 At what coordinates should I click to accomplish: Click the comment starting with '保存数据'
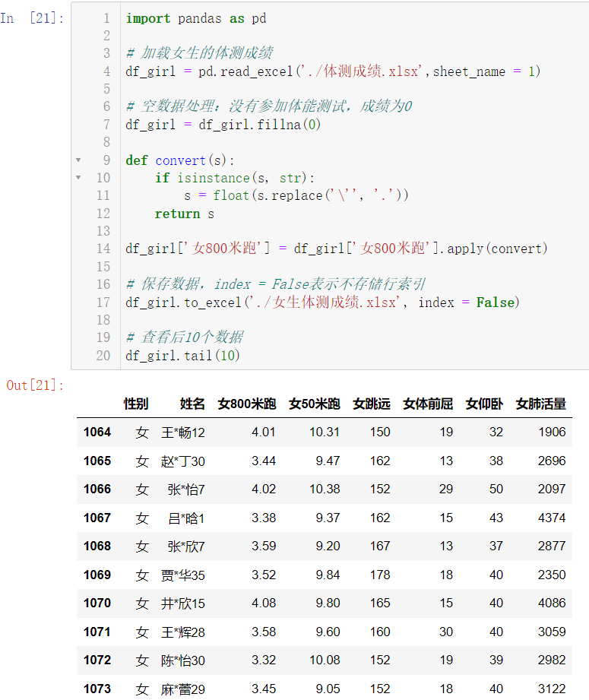tap(276, 284)
